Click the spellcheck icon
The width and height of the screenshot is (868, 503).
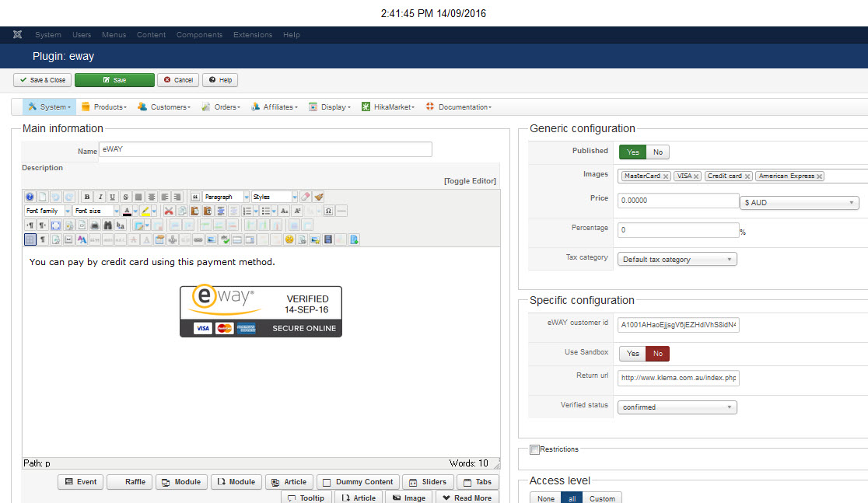(226, 239)
